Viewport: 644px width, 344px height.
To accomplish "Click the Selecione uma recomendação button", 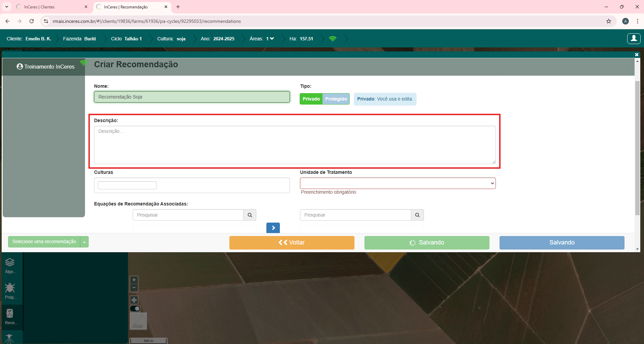I will pyautogui.click(x=44, y=242).
